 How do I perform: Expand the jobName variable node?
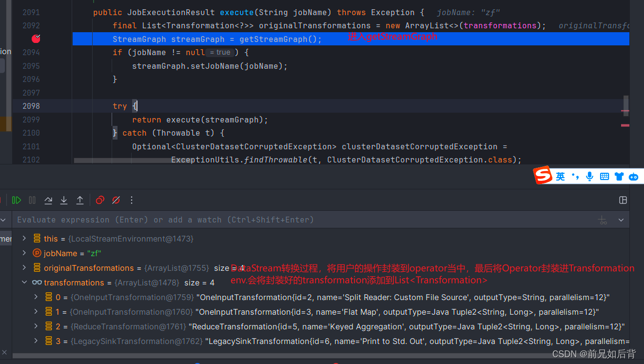[24, 253]
